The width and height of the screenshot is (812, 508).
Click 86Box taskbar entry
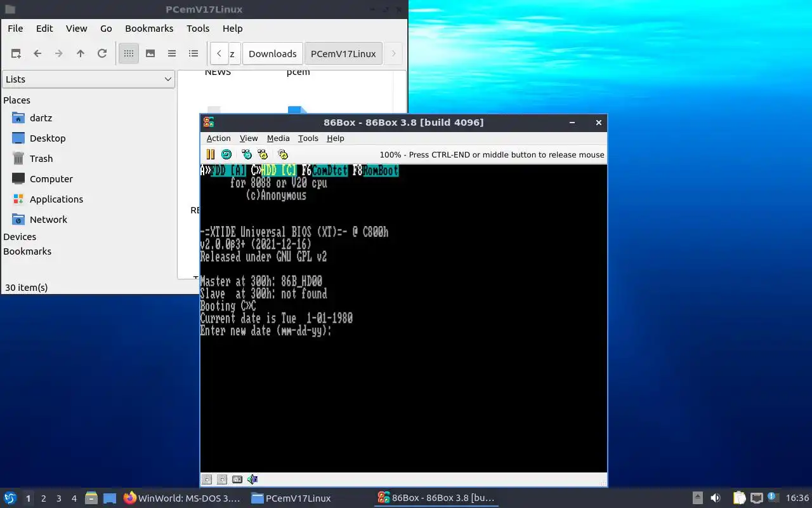coord(436,498)
